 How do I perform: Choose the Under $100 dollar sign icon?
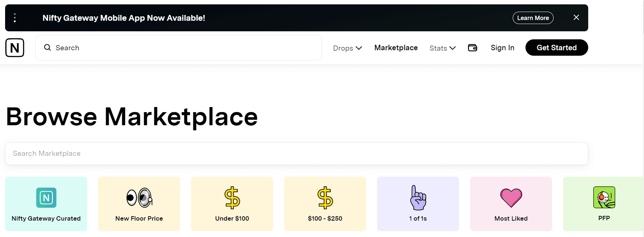(x=232, y=198)
